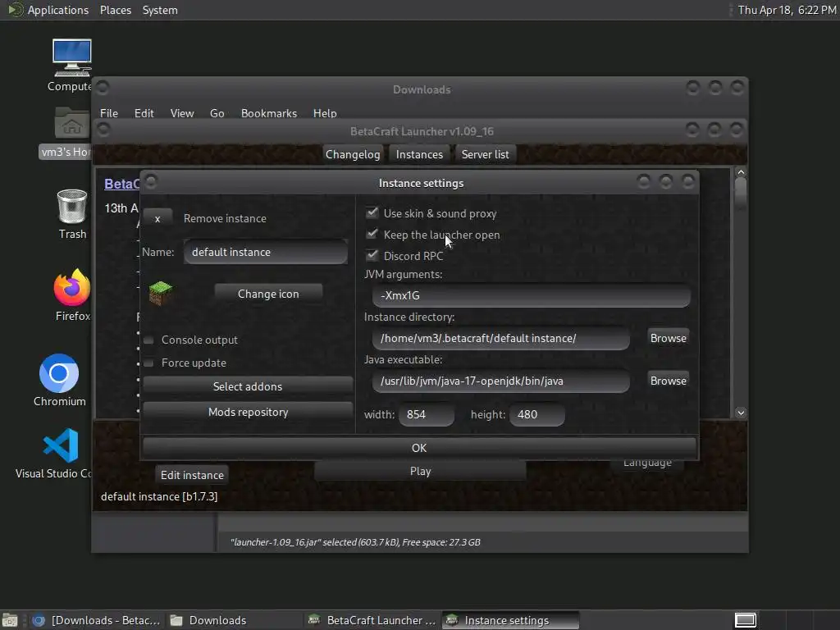
Task: Switch to BetaCraft Launcher taskbar entry
Action: pyautogui.click(x=373, y=620)
